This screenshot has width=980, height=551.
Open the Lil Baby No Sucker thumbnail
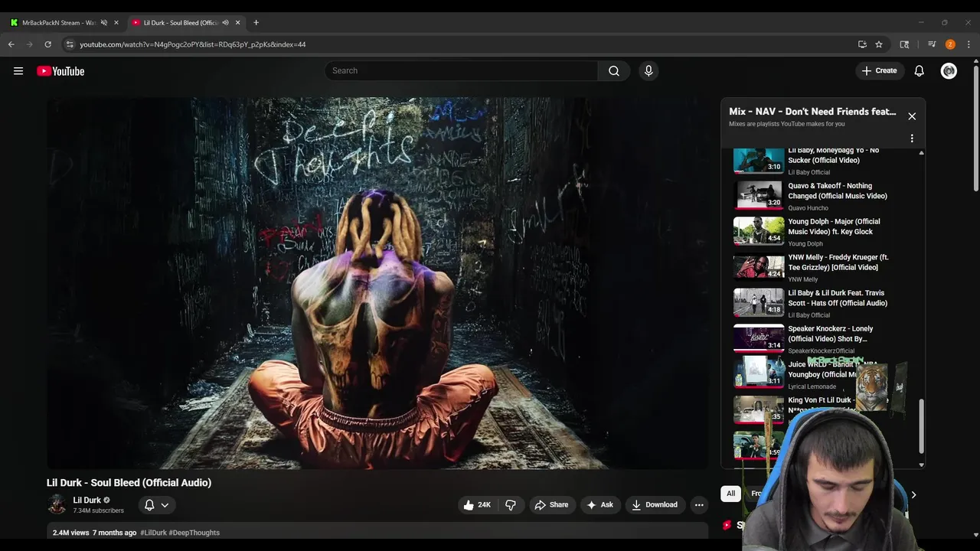[759, 161]
